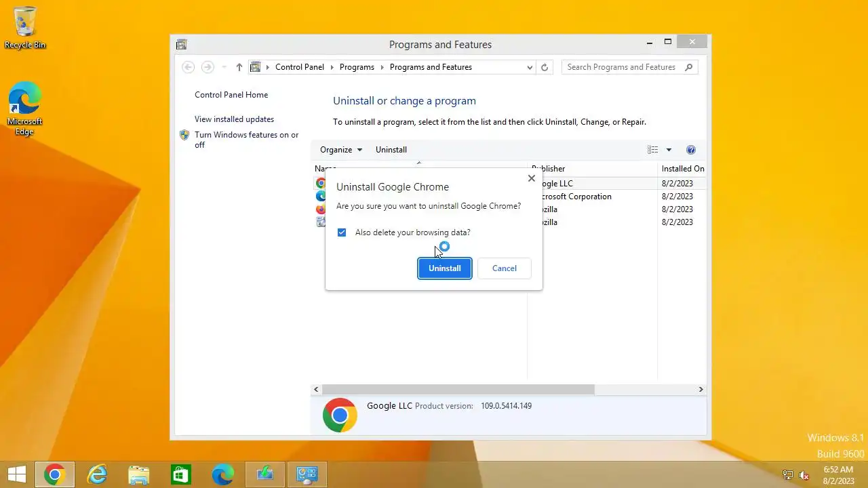Uncheck Also delete your browsing data
This screenshot has width=868, height=488.
coord(342,232)
